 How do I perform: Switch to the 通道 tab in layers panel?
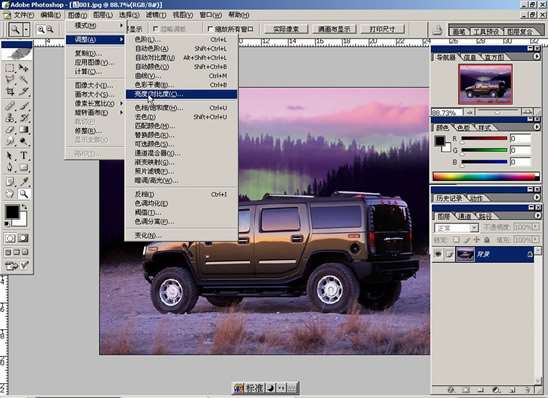coord(464,217)
